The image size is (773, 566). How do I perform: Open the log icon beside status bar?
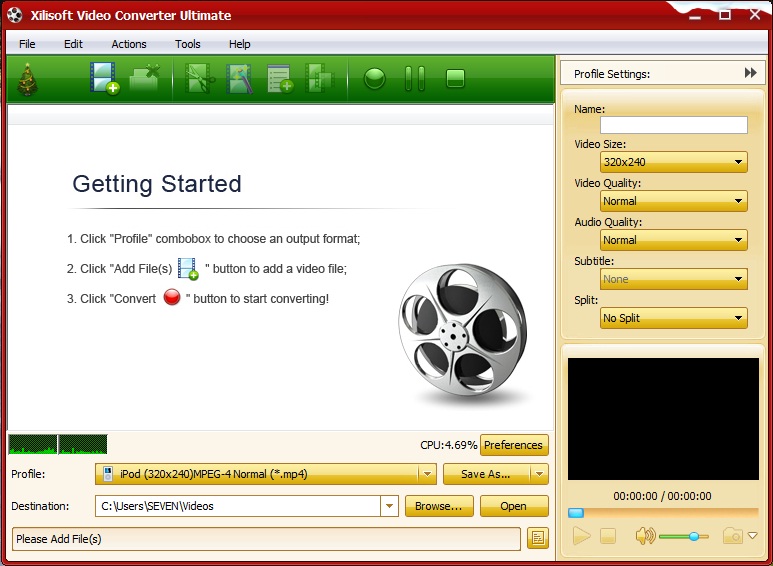537,538
